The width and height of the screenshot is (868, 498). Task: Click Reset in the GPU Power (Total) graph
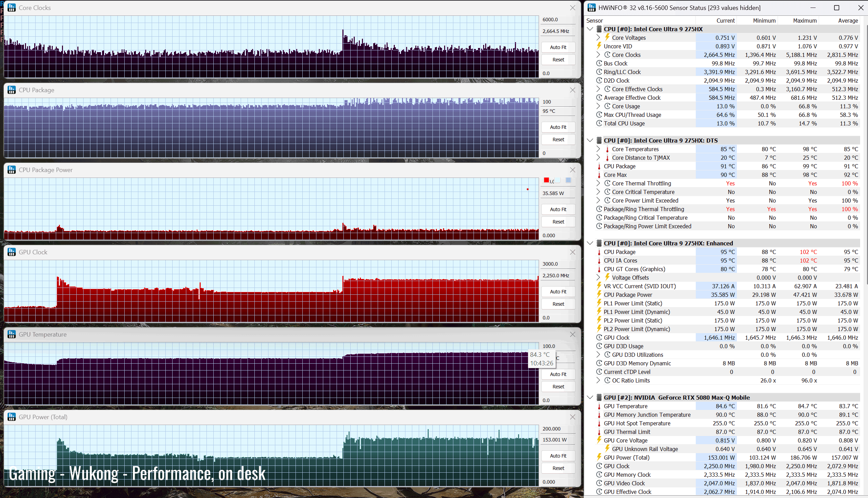(x=558, y=468)
